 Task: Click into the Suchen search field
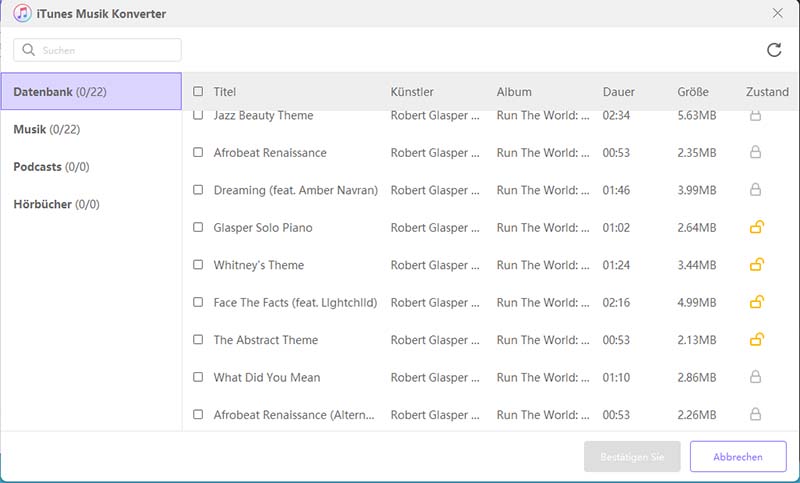point(97,50)
